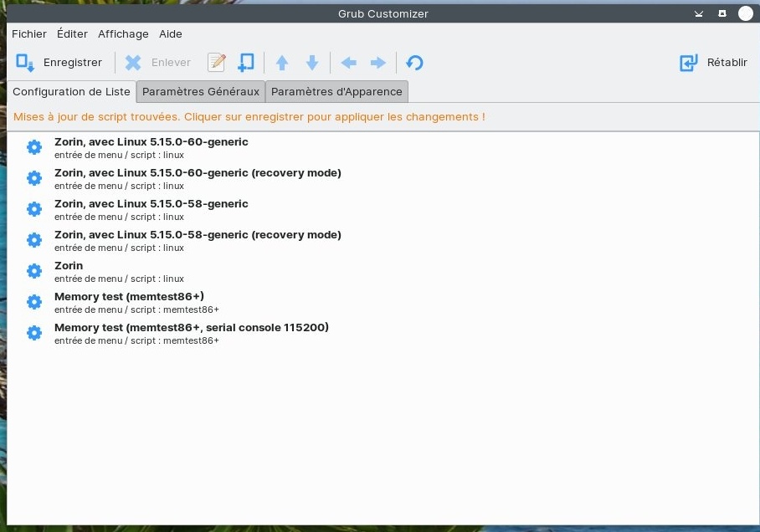This screenshot has height=532, width=760.
Task: Click the Enregistrer save icon
Action: [x=25, y=63]
